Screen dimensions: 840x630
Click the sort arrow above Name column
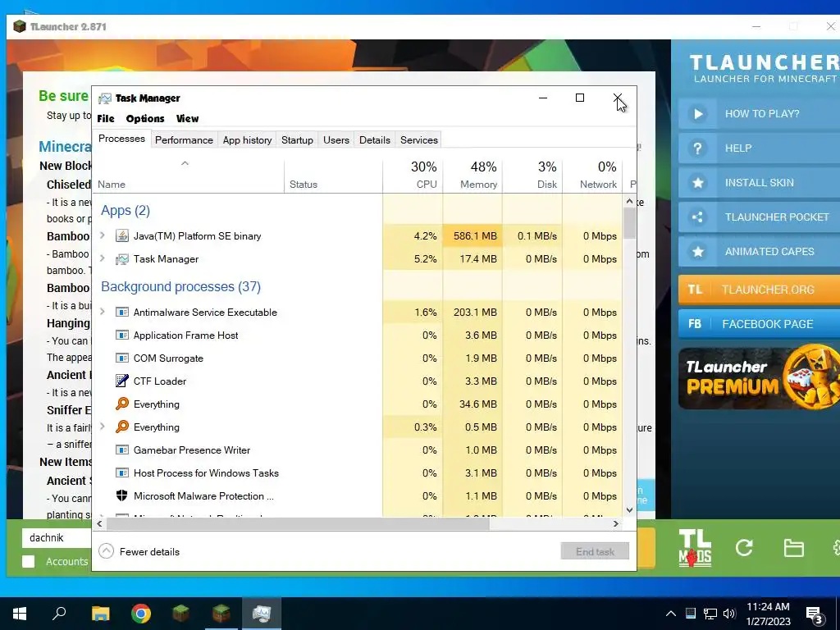[x=185, y=163]
